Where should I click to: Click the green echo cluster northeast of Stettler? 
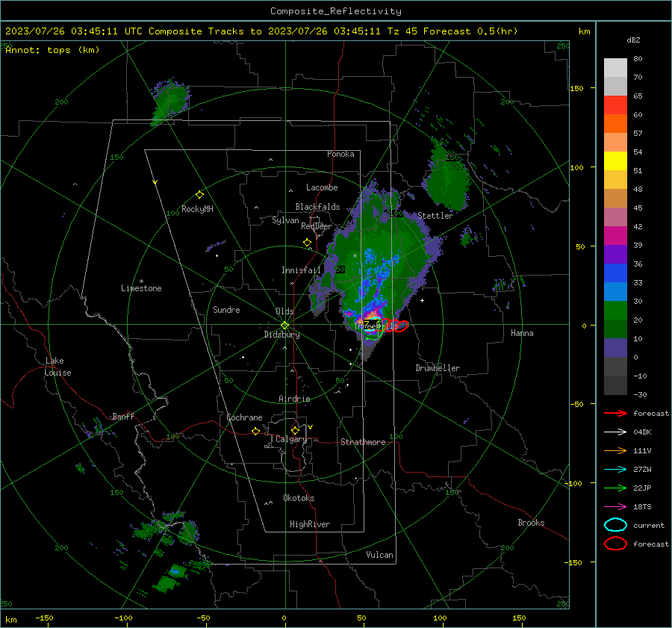click(447, 177)
